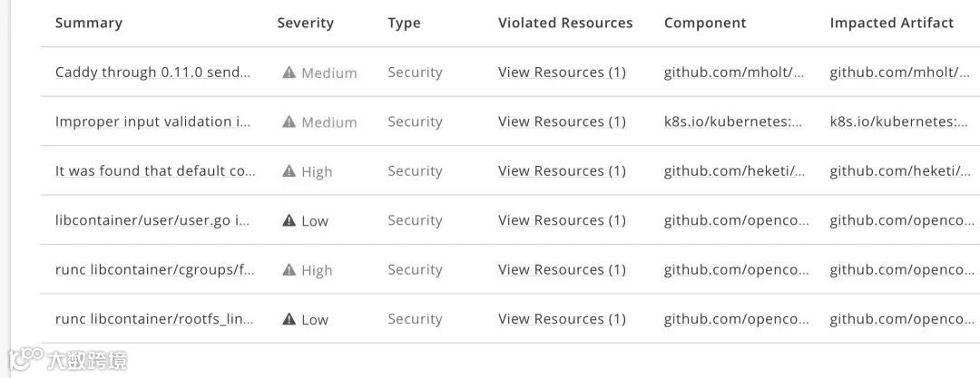The width and height of the screenshot is (980, 378).
Task: Click the High severity icon for runc libcontainer/cgroups
Action: (289, 270)
